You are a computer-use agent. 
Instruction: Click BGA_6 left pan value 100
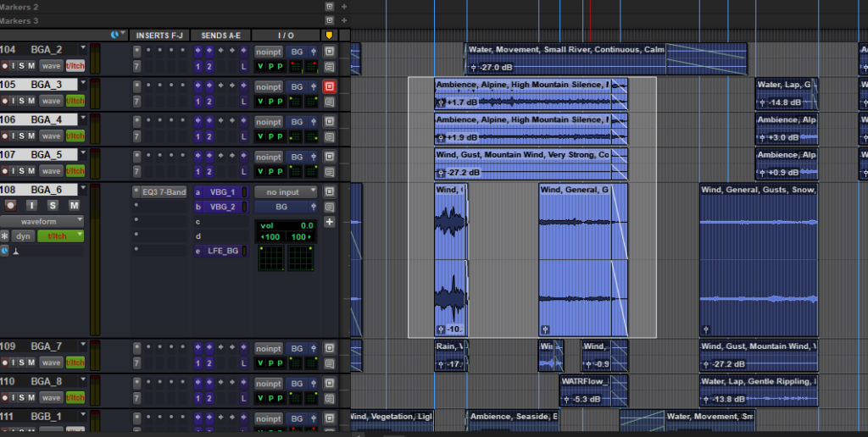pos(270,237)
